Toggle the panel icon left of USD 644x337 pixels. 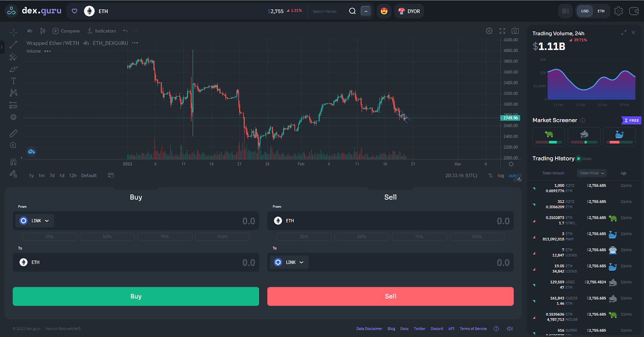click(x=566, y=11)
